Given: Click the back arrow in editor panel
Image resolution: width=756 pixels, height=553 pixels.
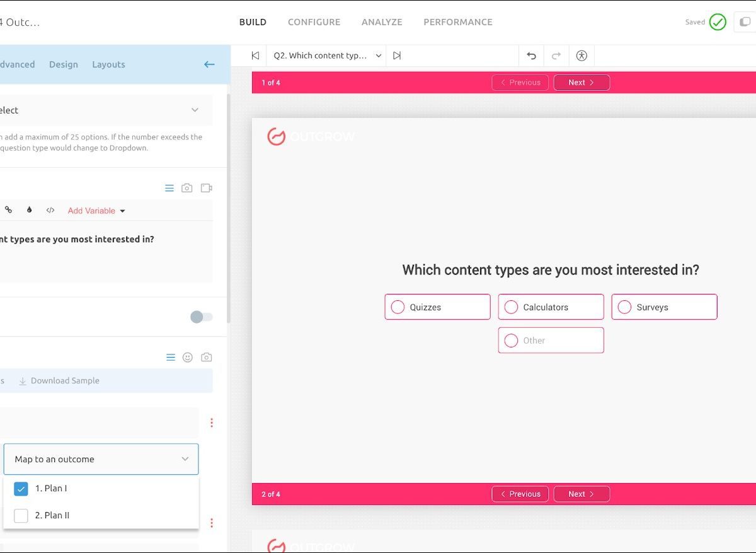Looking at the screenshot, I should (209, 64).
